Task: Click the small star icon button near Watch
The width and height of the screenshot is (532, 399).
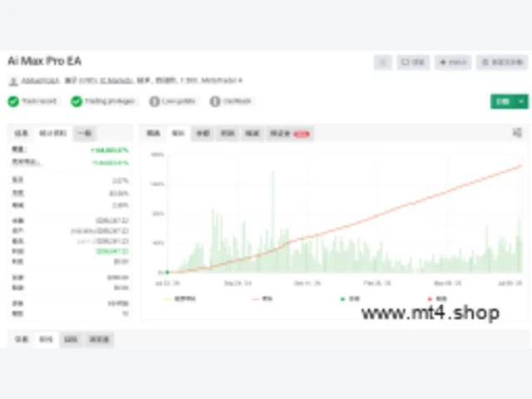Action: coord(383,62)
